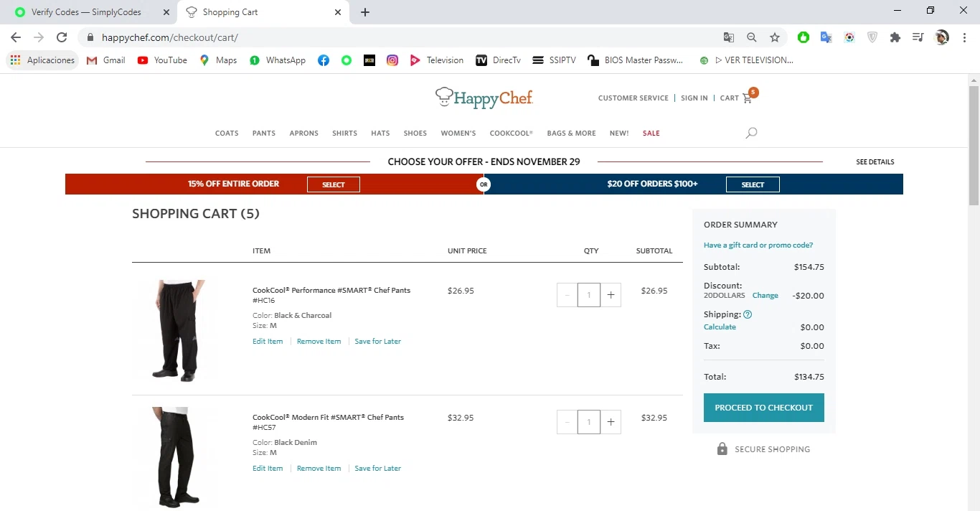Bookmark this page with the star icon
The width and height of the screenshot is (980, 511).
(x=775, y=37)
